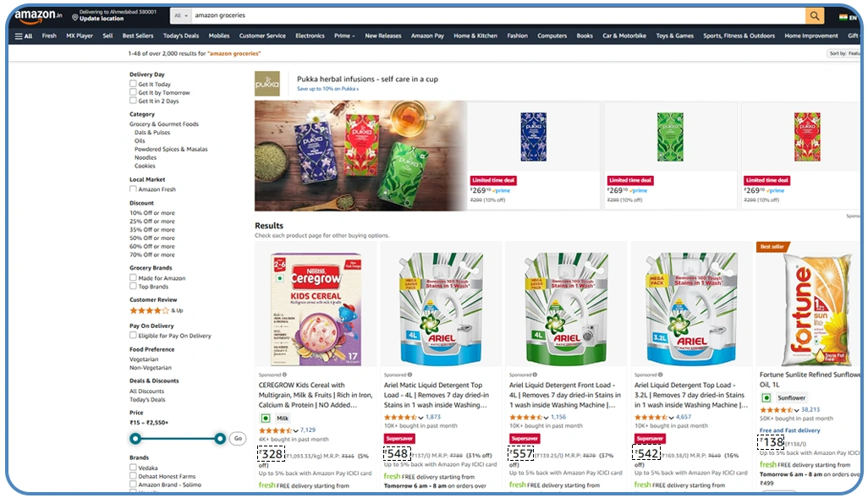
Task: Click the Update location pin icon
Action: coord(74,18)
